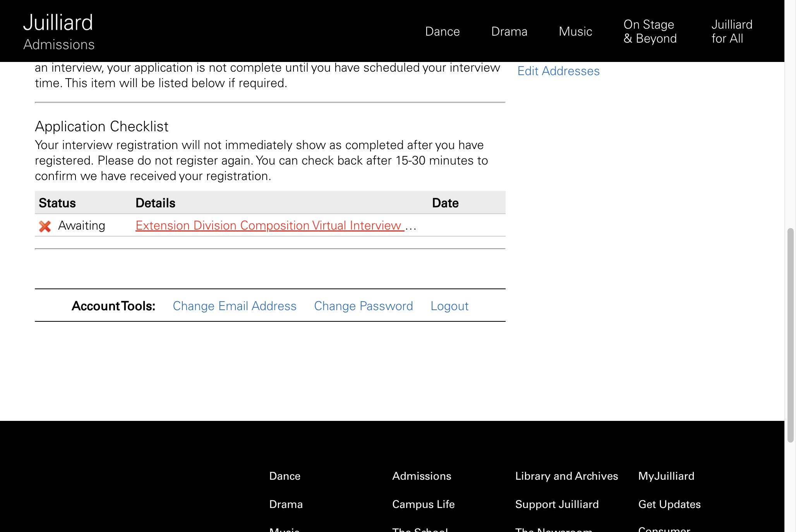Viewport: 796px width, 532px height.
Task: Open Library and Archives footer link
Action: pos(566,476)
